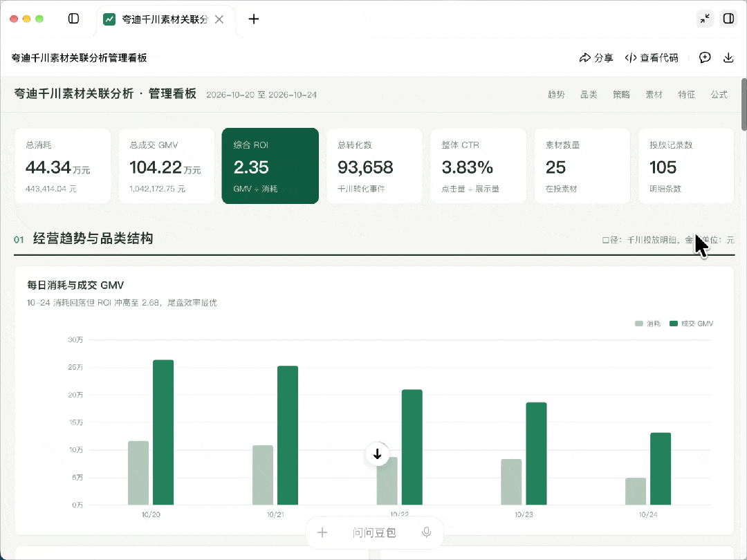Activate the microphone voice input icon
The image size is (747, 560).
(426, 532)
